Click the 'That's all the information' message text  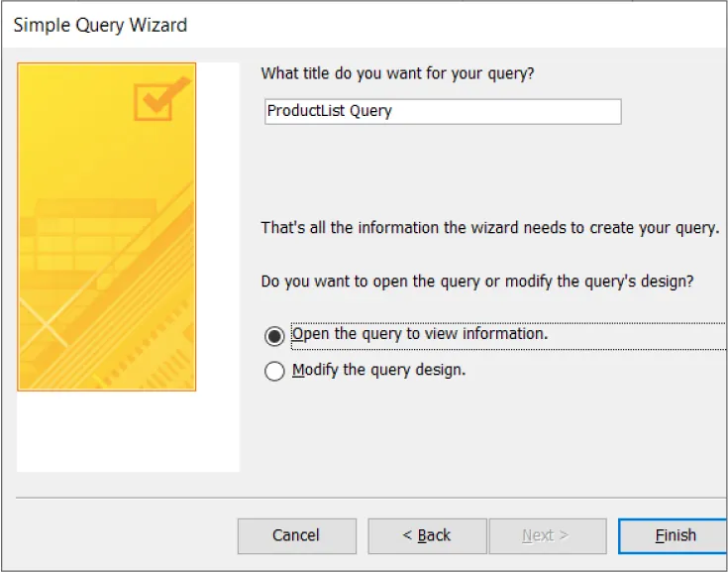[489, 228]
